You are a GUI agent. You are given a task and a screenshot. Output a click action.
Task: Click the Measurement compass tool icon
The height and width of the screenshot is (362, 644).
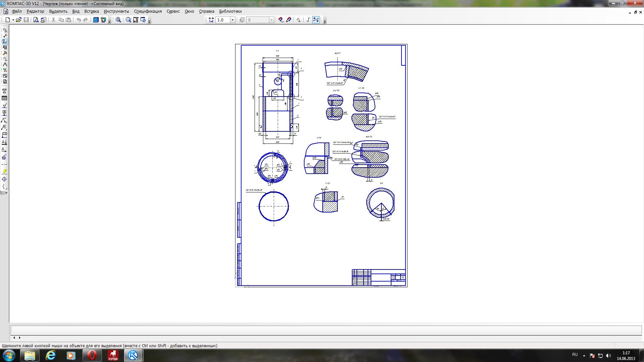click(x=5, y=64)
